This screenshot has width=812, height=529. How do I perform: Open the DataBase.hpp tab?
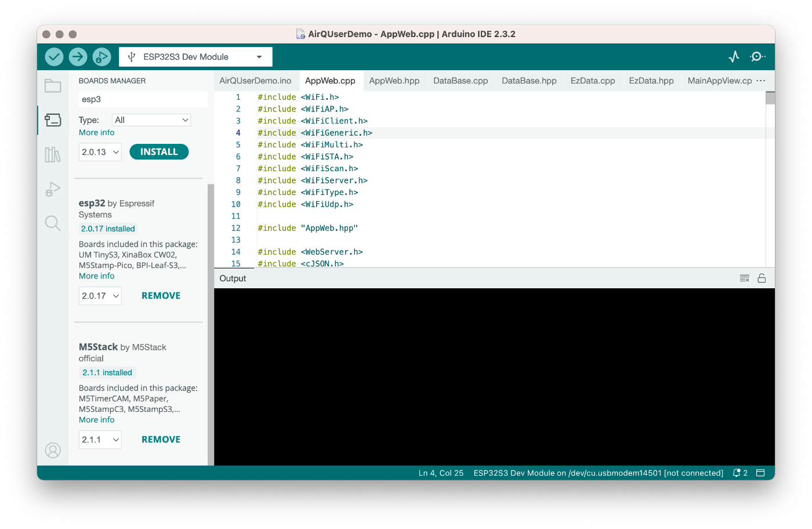[529, 81]
